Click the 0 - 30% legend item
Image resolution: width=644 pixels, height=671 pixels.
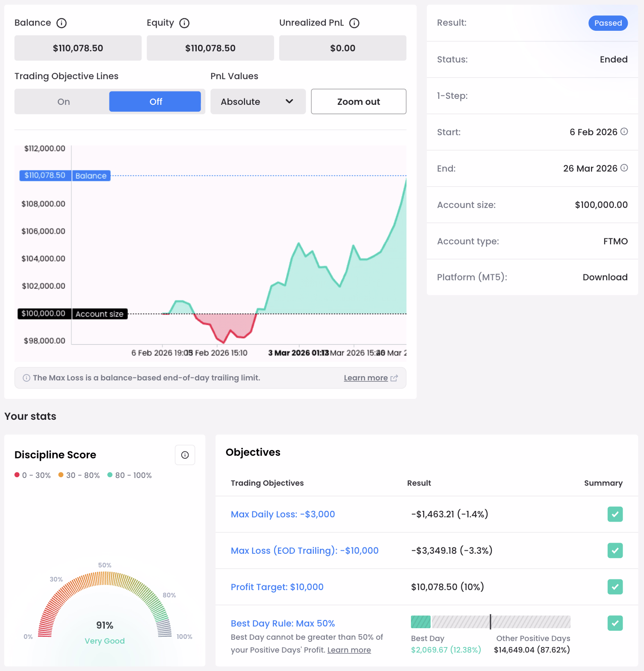pos(32,475)
